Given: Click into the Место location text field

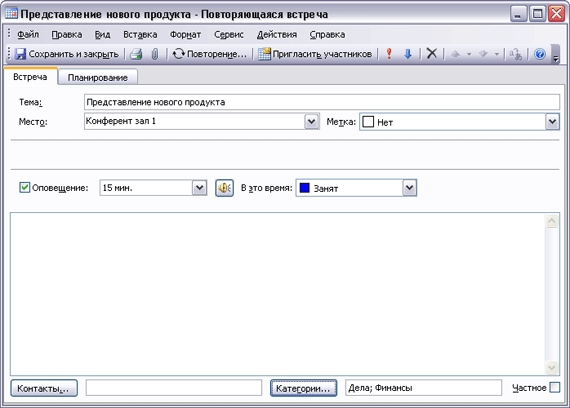Looking at the screenshot, I should 194,121.
